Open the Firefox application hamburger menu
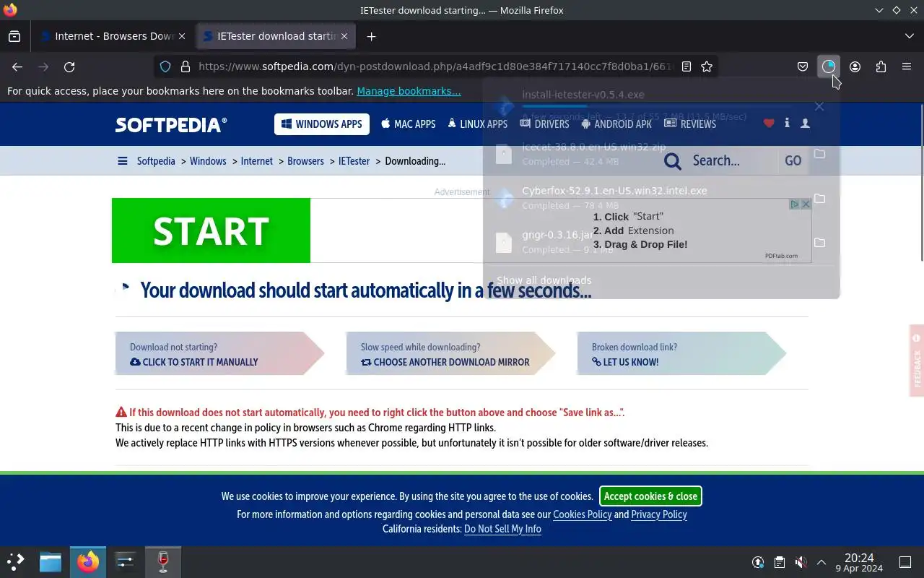Image resolution: width=924 pixels, height=578 pixels. 907,66
